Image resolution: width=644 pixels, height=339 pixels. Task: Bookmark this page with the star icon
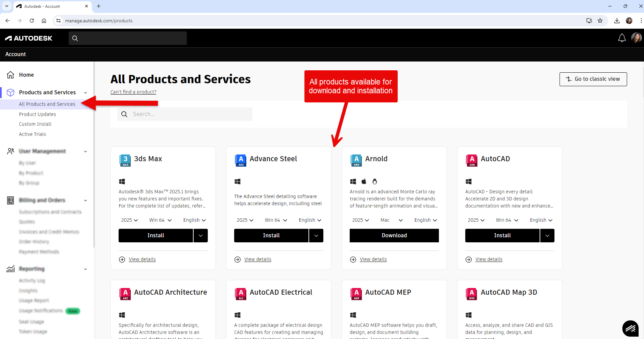pyautogui.click(x=600, y=21)
